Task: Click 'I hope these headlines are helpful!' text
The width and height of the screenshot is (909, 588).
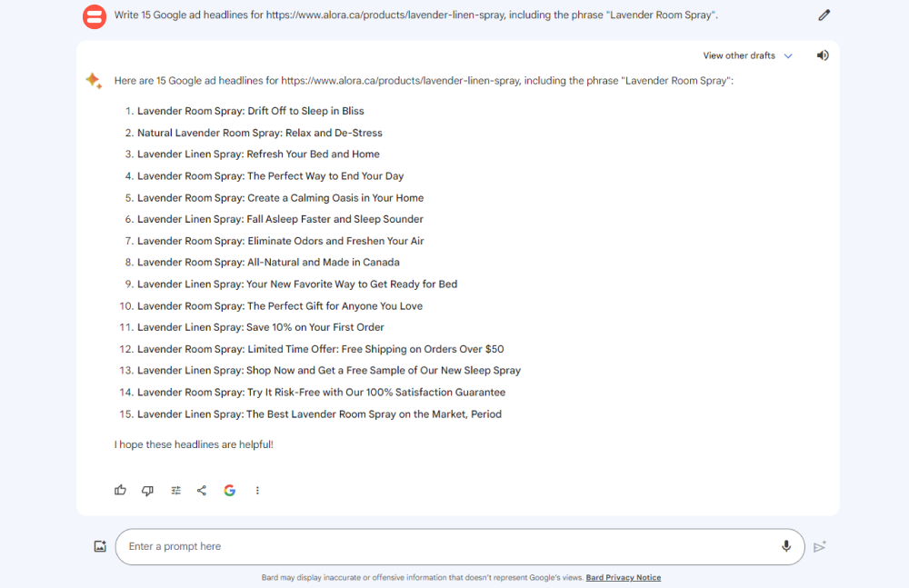Action: [x=194, y=444]
